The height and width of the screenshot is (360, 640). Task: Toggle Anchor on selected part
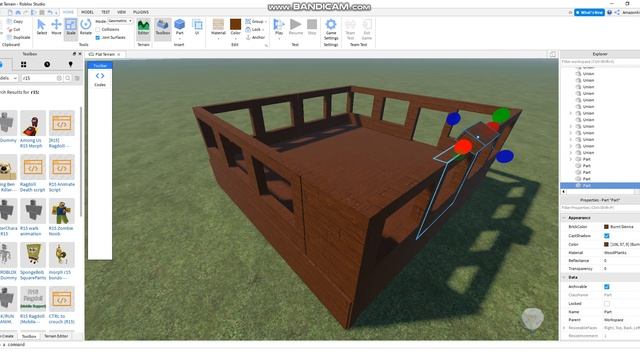coord(256,37)
